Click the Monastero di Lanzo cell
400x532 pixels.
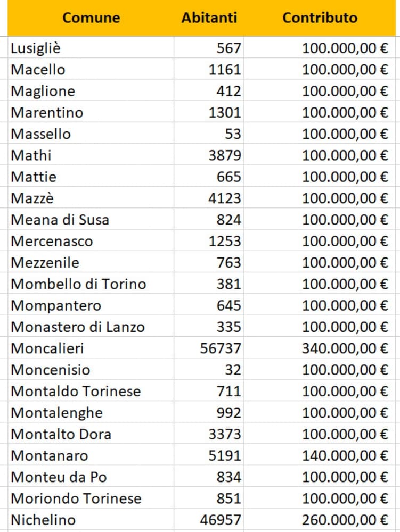pyautogui.click(x=78, y=327)
